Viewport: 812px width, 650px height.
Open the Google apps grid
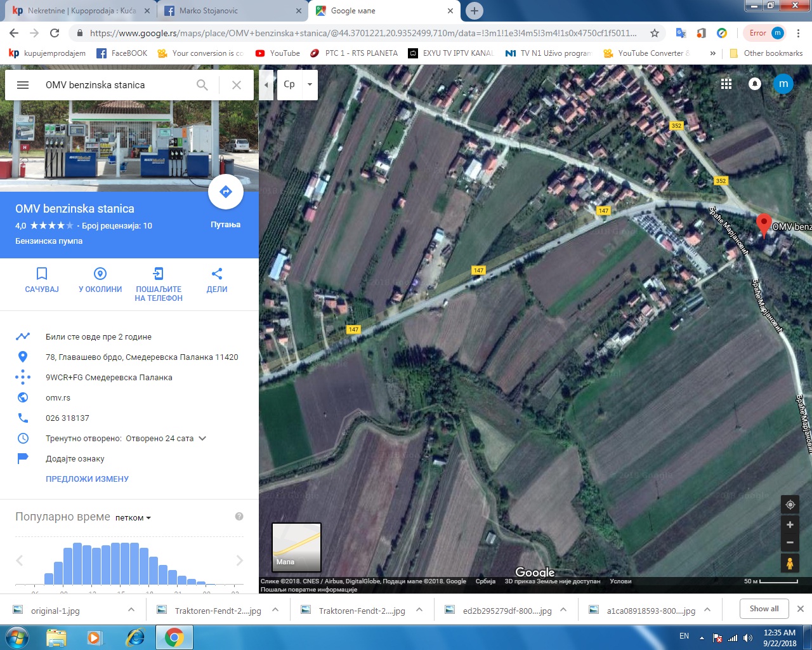(726, 84)
